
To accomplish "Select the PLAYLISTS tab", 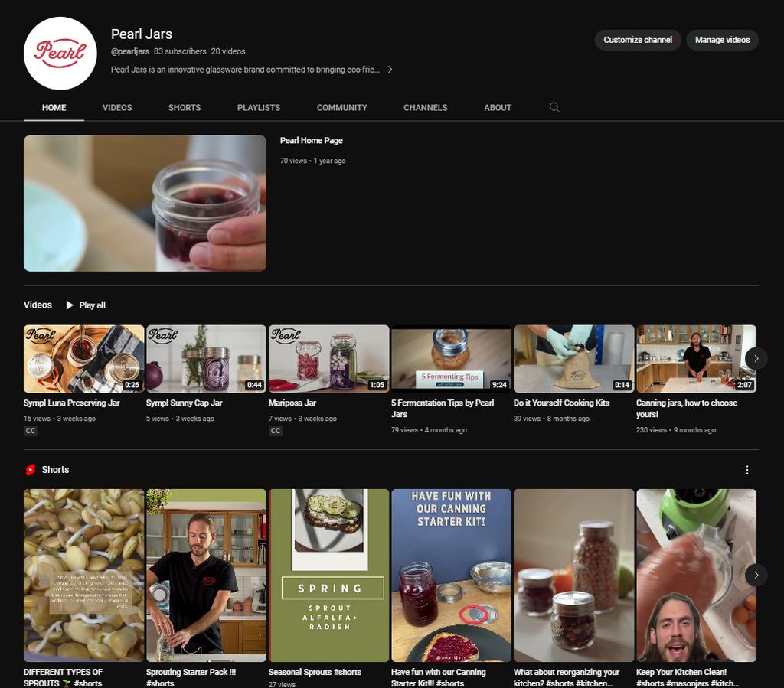I will pyautogui.click(x=259, y=107).
